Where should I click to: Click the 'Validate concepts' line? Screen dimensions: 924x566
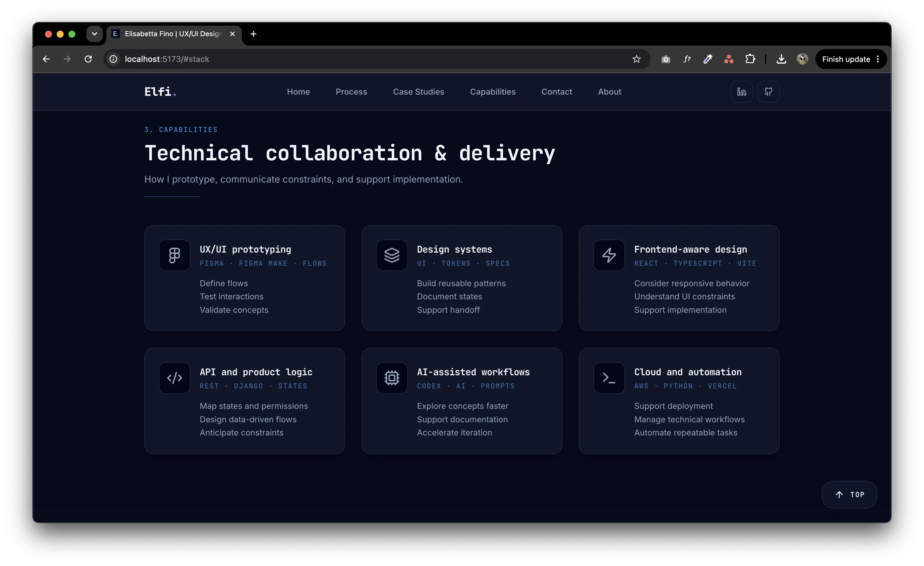pos(234,310)
